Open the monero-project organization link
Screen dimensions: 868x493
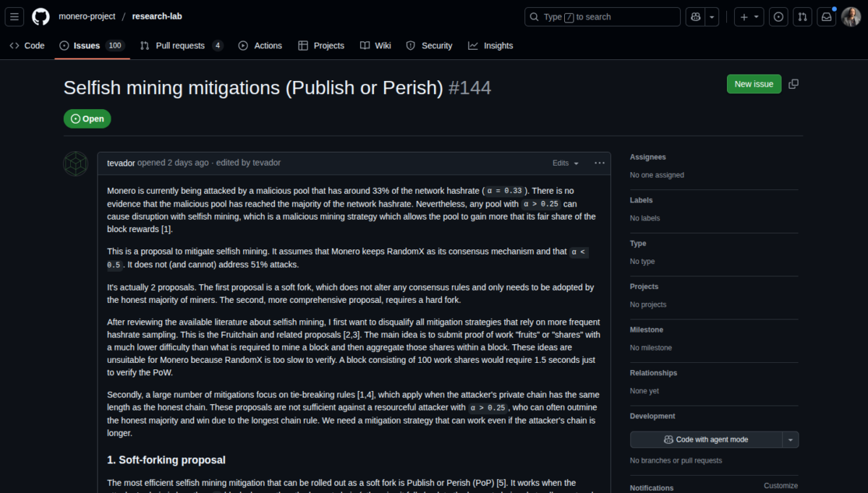(87, 17)
